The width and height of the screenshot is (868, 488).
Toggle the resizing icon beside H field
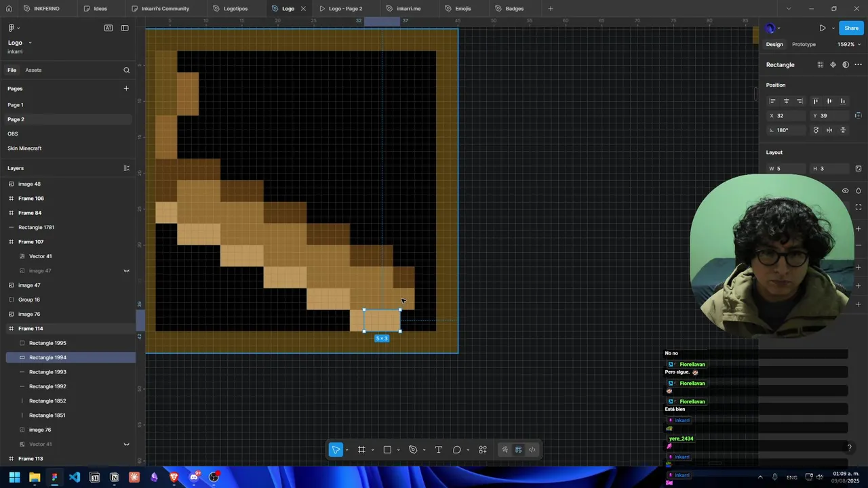click(859, 169)
